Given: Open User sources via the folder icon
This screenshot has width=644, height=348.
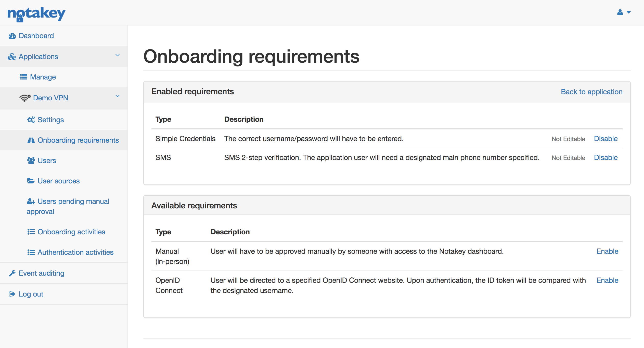Looking at the screenshot, I should click(31, 181).
